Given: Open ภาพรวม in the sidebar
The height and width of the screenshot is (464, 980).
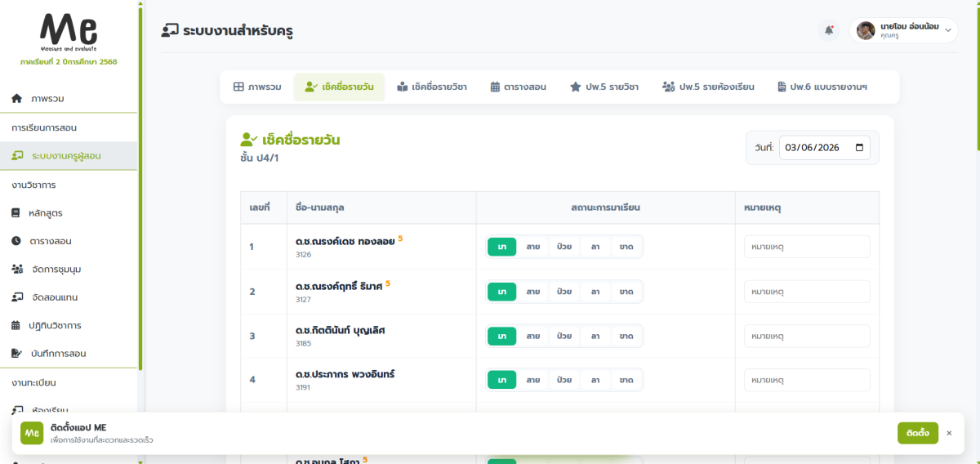Looking at the screenshot, I should coord(69,99).
